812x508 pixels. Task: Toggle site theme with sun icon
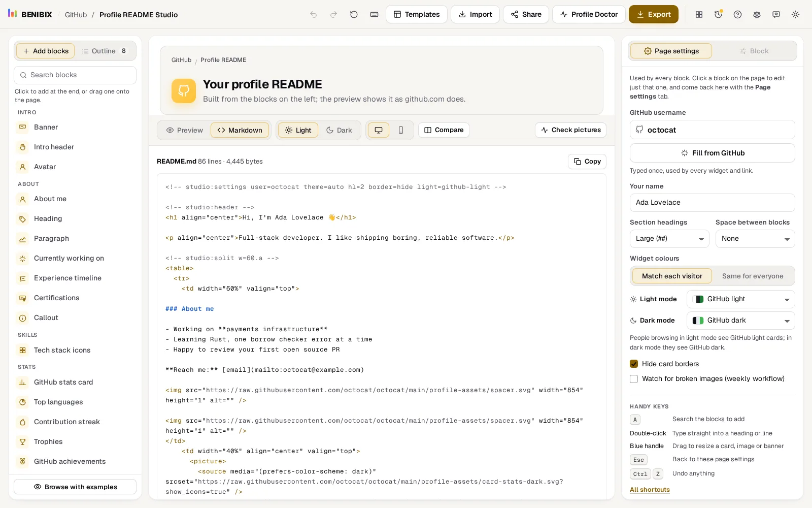pos(795,15)
